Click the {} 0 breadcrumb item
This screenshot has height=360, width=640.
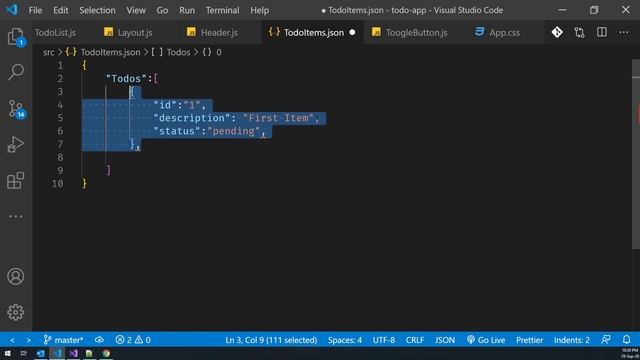212,52
